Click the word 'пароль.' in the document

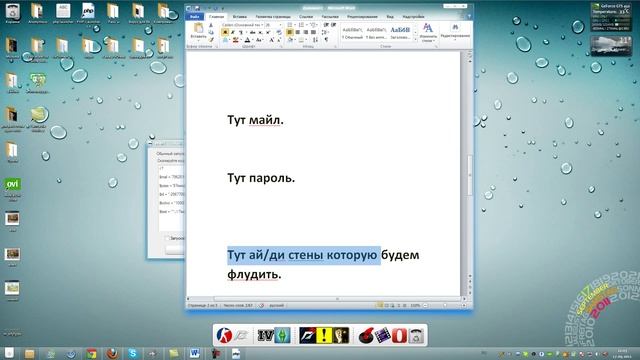click(x=272, y=178)
